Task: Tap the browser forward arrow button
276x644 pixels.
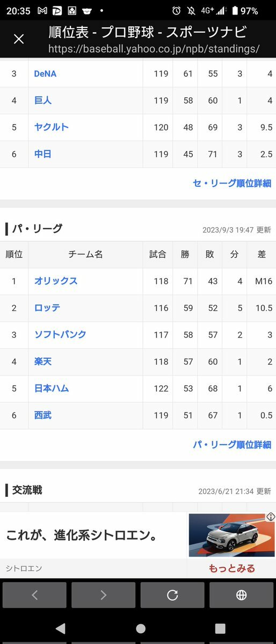Action: (x=103, y=595)
